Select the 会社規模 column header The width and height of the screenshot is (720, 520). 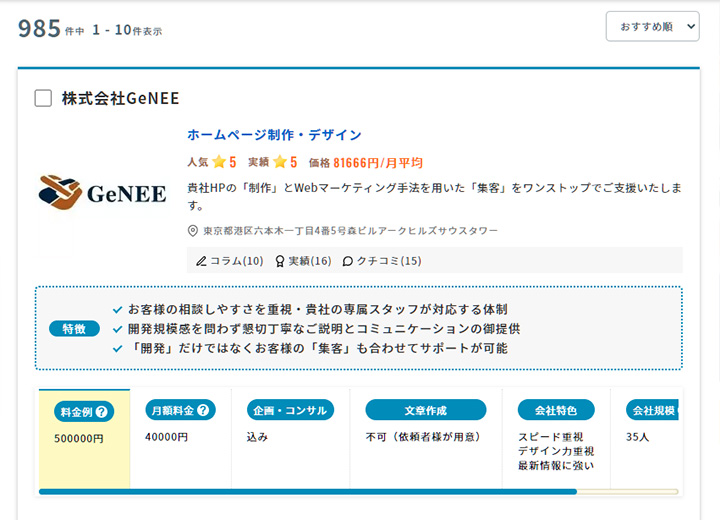tap(652, 410)
